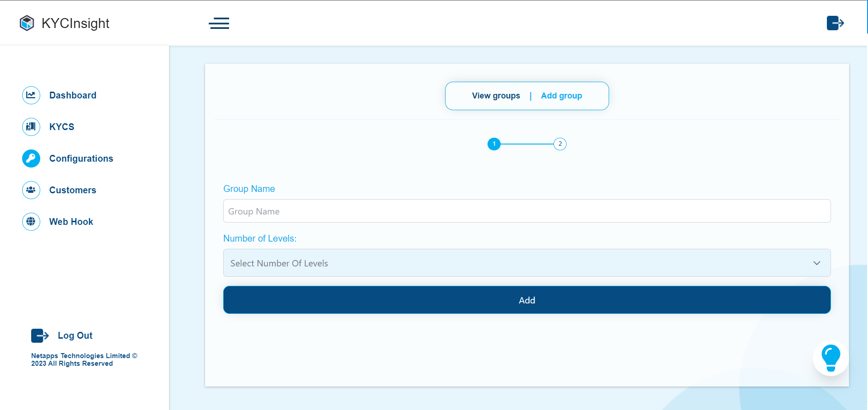Jump to step 2 in the progress indicator
This screenshot has width=868, height=410.
(560, 144)
